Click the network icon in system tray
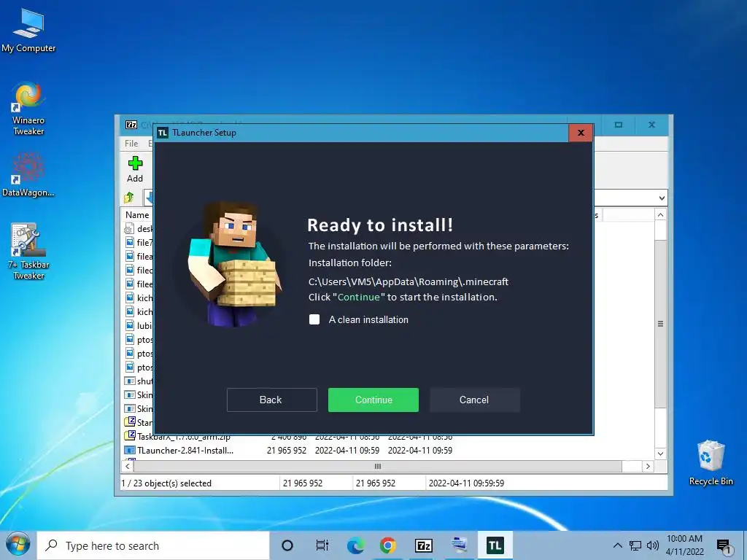Screen dimensions: 747x560 tap(635, 545)
